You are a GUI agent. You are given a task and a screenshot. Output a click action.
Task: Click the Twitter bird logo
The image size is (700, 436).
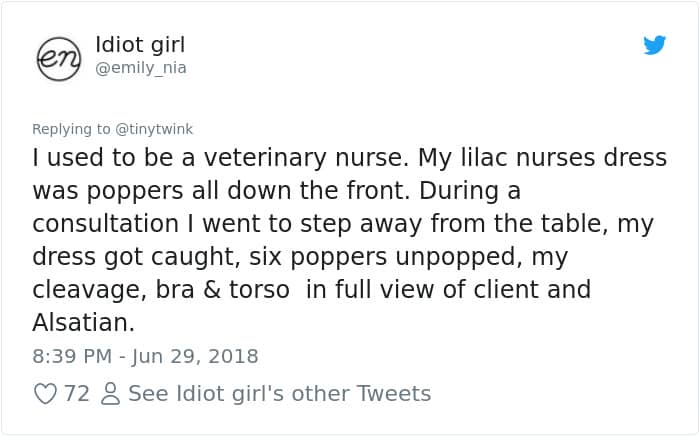click(x=654, y=45)
